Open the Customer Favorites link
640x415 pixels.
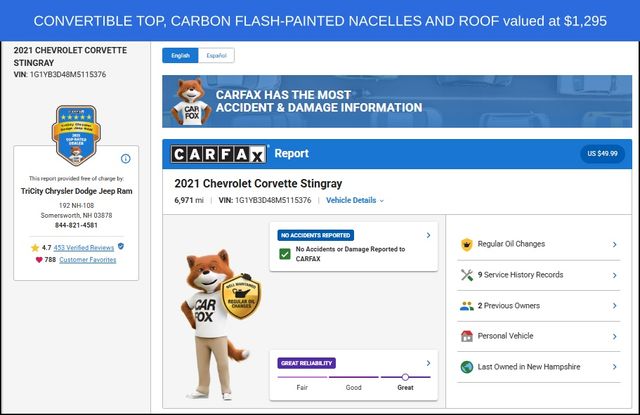pos(87,260)
